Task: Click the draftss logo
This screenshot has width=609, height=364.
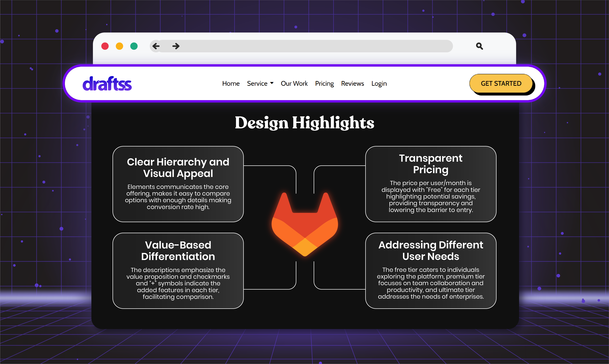Action: (x=107, y=84)
